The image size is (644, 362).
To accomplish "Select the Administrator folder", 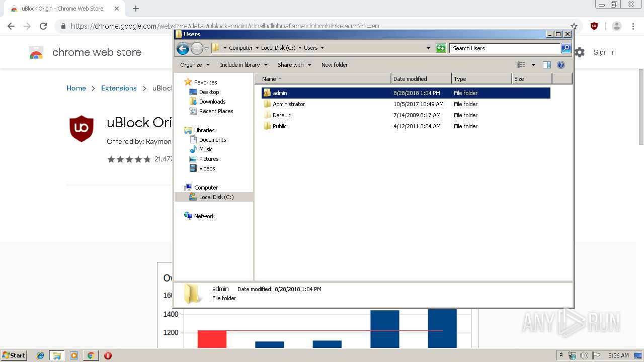I will click(x=284, y=104).
